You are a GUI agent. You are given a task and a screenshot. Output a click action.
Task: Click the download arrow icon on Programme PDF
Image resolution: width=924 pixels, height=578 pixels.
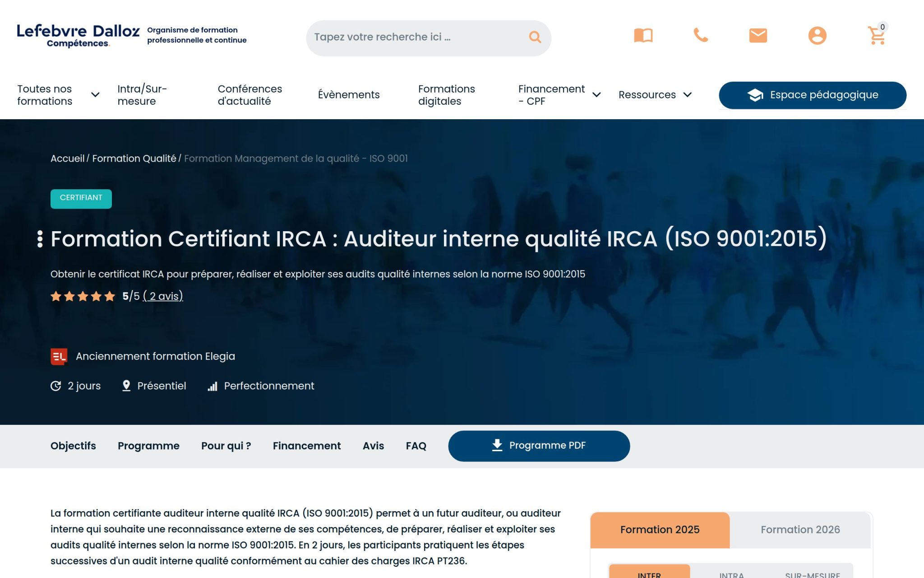point(497,445)
